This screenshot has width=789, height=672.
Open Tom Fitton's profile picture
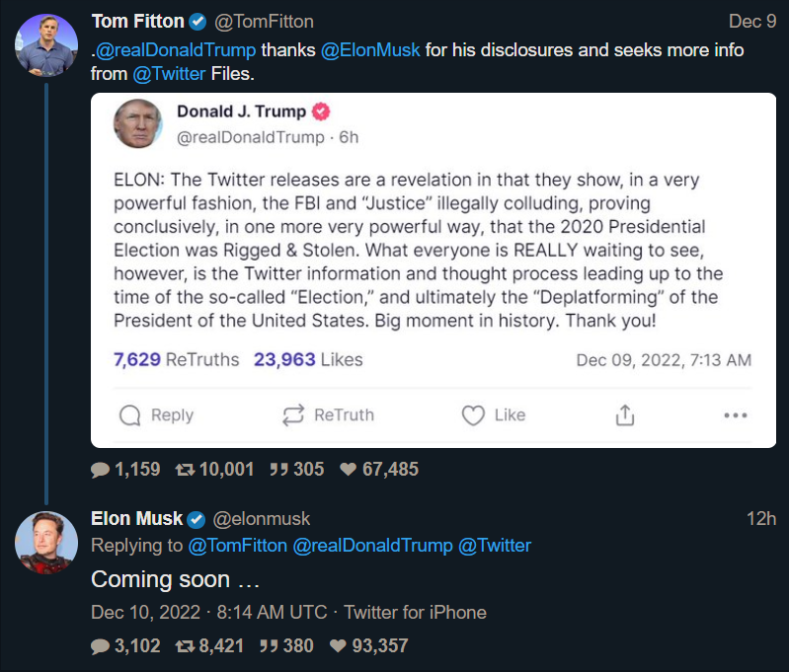(x=46, y=44)
